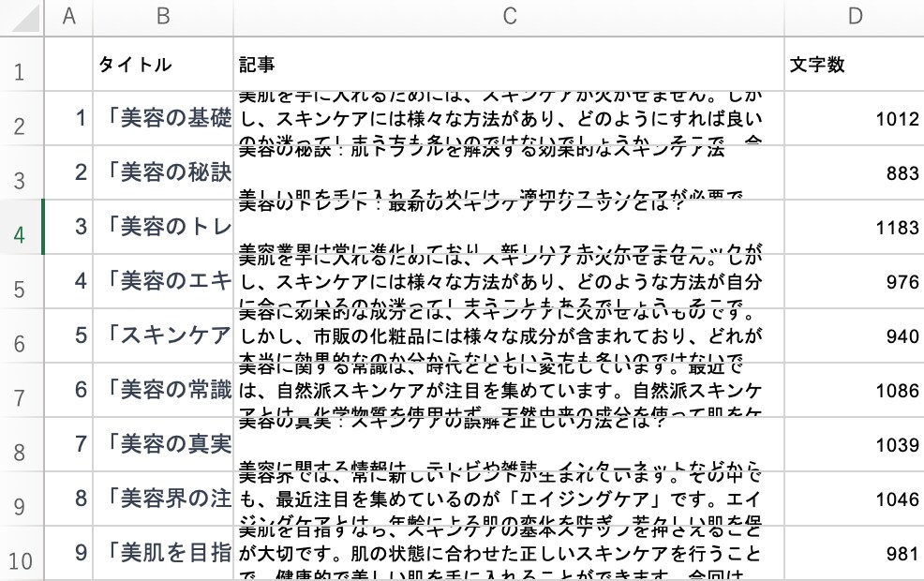Click character count cell 1183
Screen dimensions: 924x581
point(855,228)
